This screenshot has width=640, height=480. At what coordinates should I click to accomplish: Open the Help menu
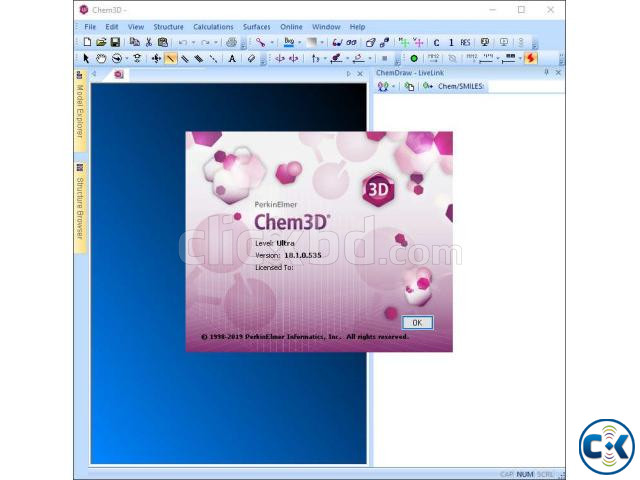(357, 27)
